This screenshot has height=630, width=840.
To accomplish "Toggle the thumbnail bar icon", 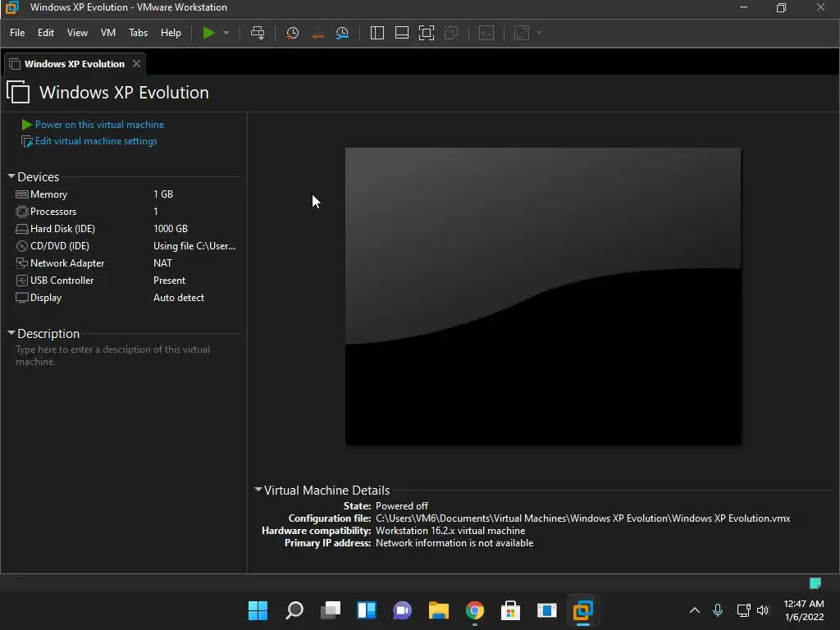I will click(x=402, y=33).
